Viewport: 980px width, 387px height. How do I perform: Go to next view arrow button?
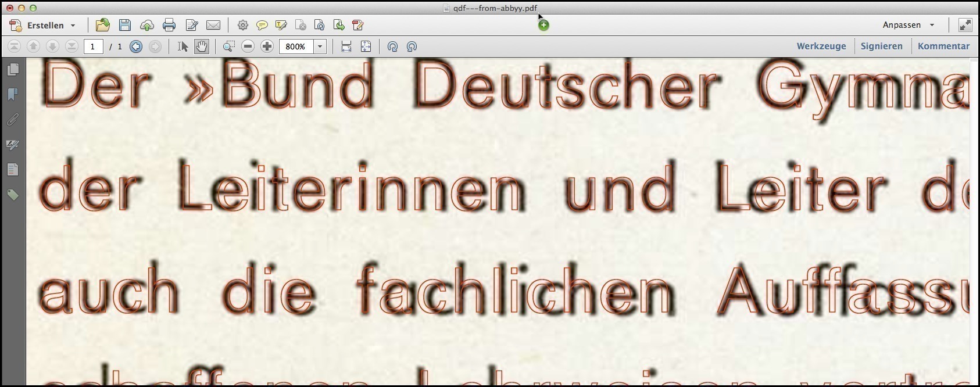coord(155,46)
